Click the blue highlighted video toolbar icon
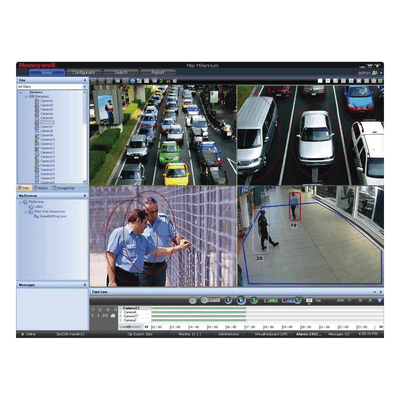The height and width of the screenshot is (400, 400). [x=133, y=81]
